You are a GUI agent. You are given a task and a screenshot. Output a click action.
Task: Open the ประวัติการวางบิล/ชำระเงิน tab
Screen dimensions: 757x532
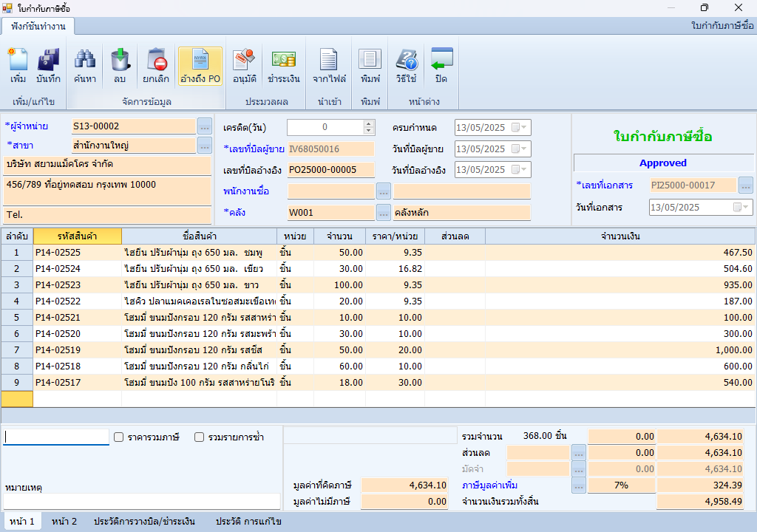click(x=144, y=522)
